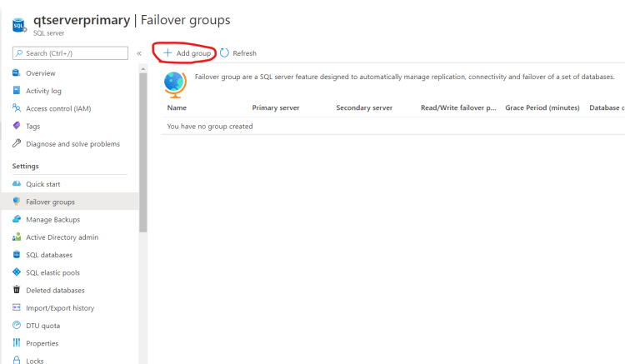Click the Grace Period (minutes) column header

pyautogui.click(x=542, y=107)
